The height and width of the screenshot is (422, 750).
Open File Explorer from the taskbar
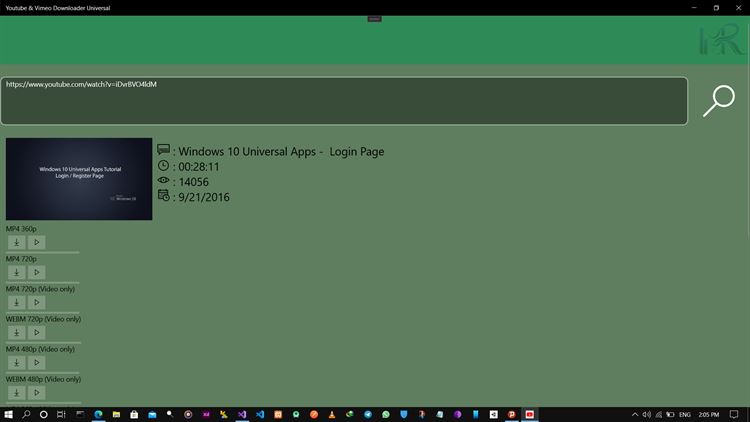116,414
